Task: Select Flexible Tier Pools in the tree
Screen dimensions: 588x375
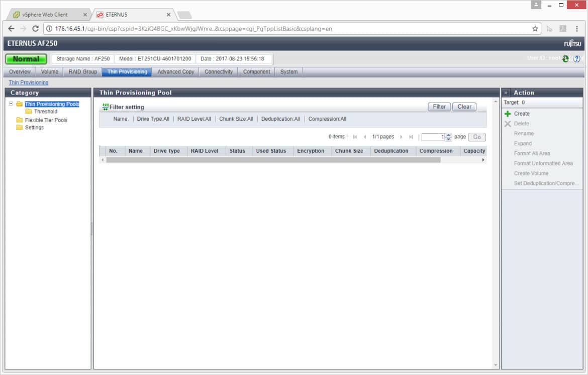Action: click(x=46, y=120)
